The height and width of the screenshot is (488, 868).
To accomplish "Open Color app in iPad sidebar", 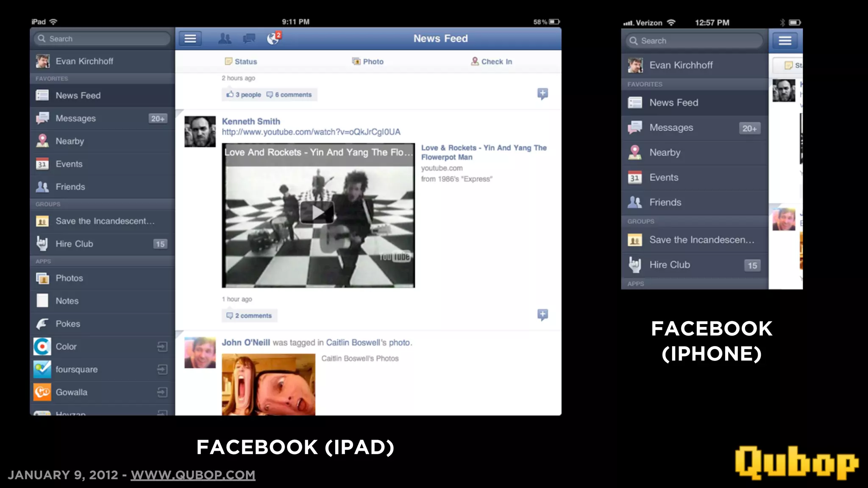I will pyautogui.click(x=102, y=347).
